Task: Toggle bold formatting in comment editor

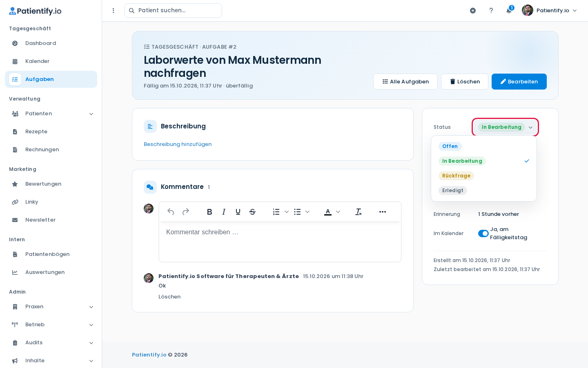Action: (x=209, y=212)
